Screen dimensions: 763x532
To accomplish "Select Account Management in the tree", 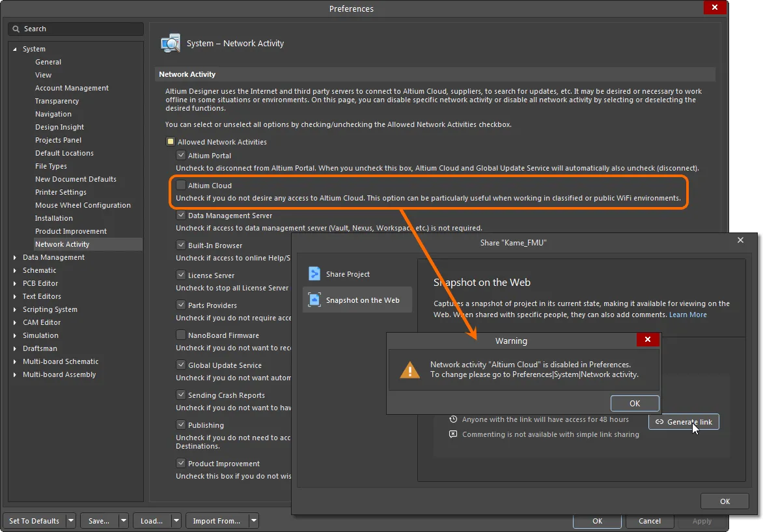I will (72, 88).
